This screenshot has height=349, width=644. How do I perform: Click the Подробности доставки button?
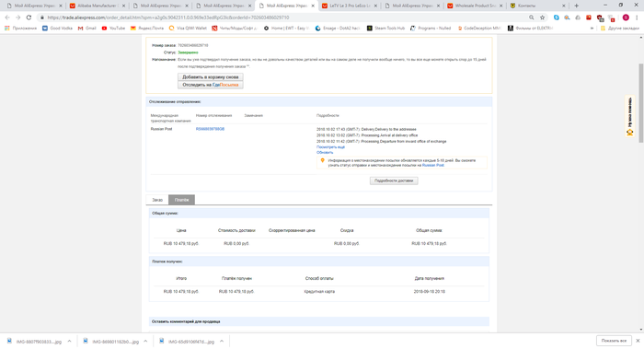click(x=394, y=180)
